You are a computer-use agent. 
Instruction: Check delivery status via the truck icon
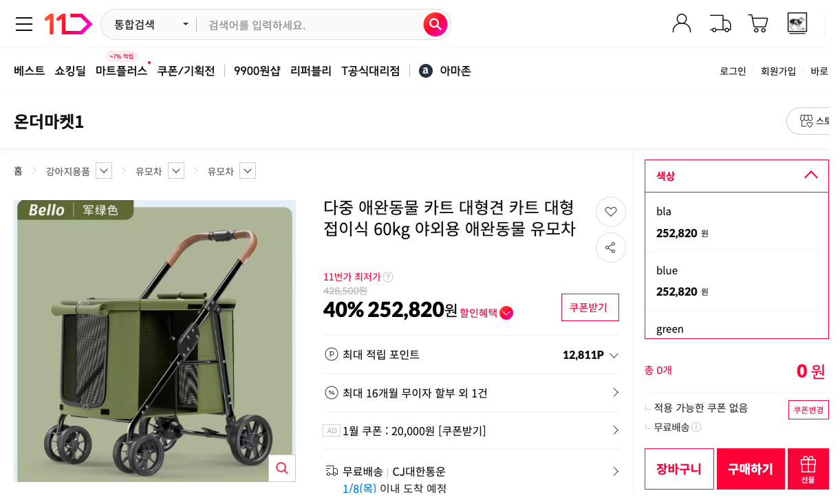tap(720, 23)
